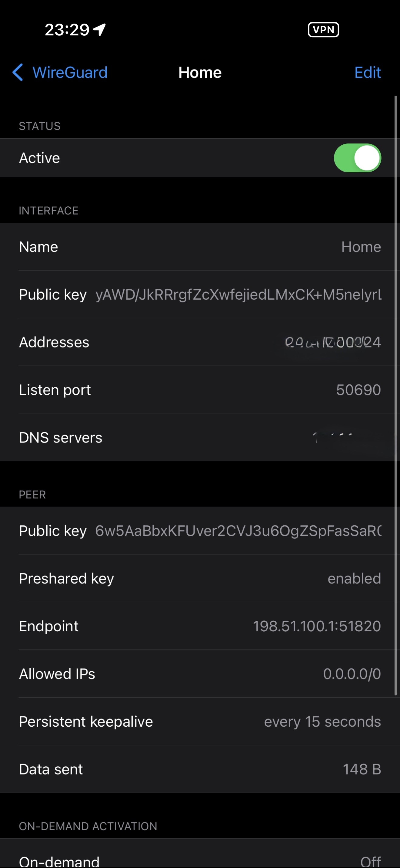Tap Edit to modify tunnel
The image size is (400, 868).
[367, 72]
